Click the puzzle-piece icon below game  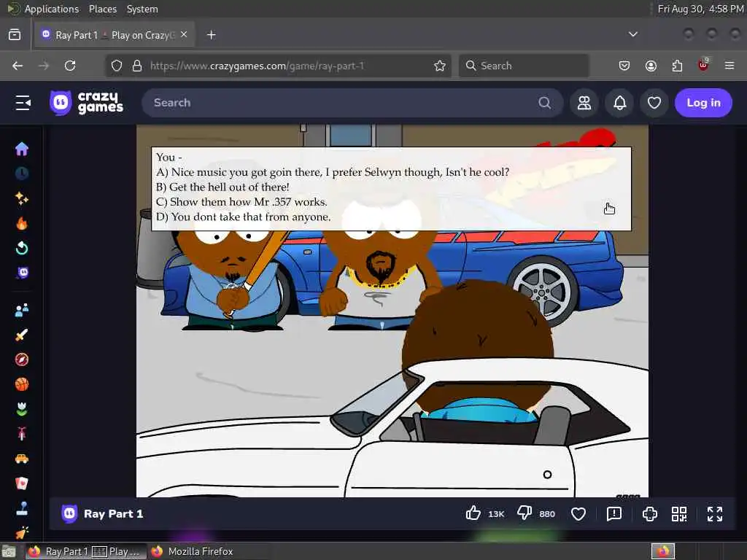[650, 514]
